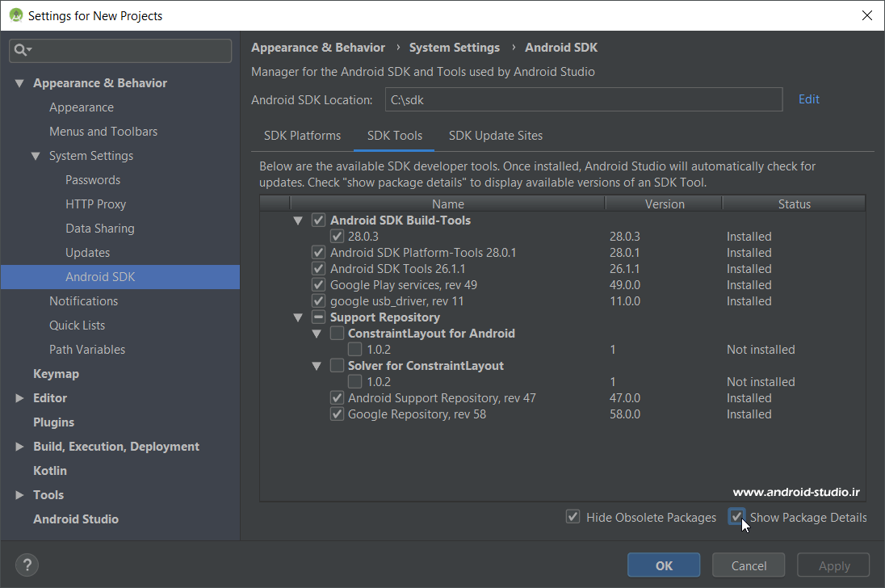This screenshot has width=885, height=588.
Task: Expand Build, Execution, Deployment node
Action: (19, 447)
